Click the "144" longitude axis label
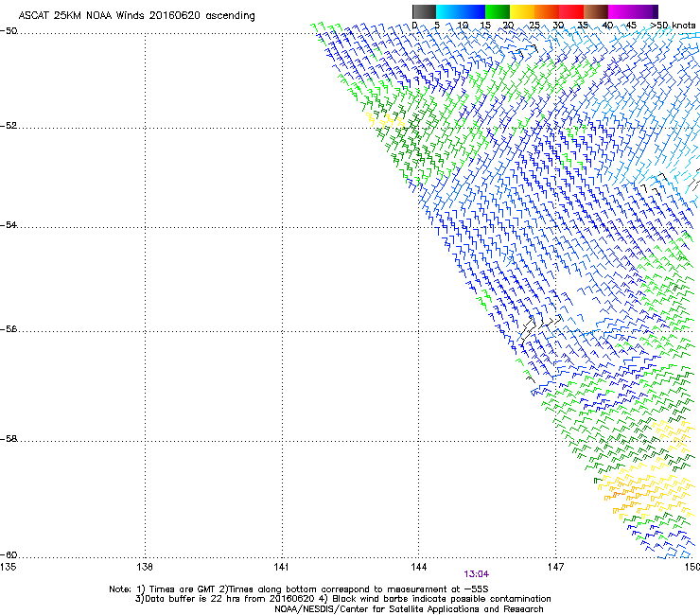Image resolution: width=700 pixels, height=615 pixels. point(418,567)
